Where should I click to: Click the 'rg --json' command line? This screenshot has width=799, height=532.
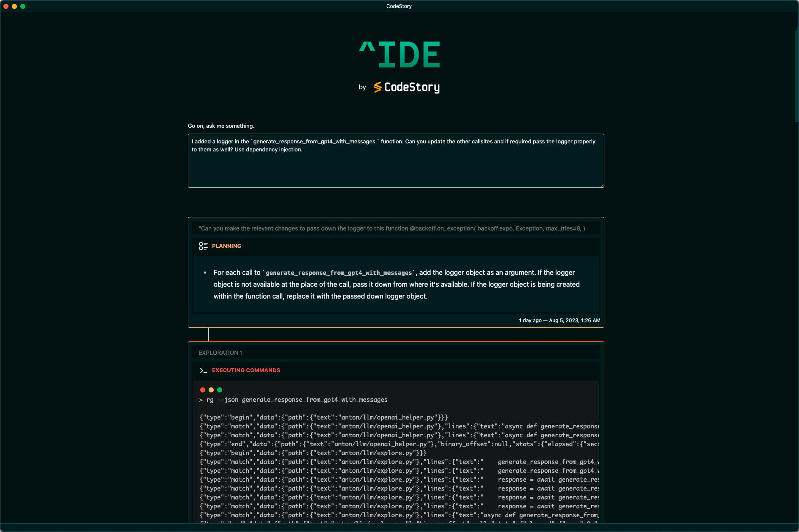point(293,400)
